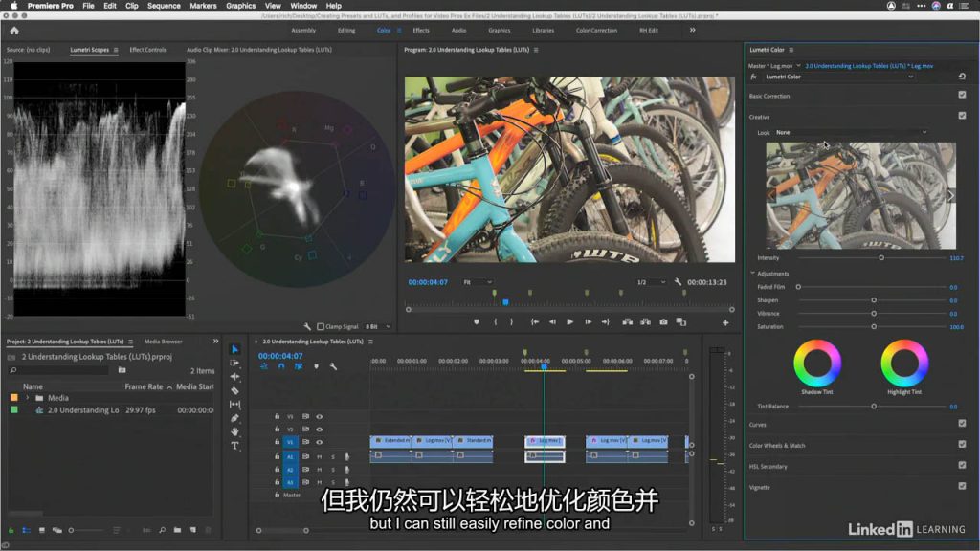Screen dimensions: 980x551
Task: Select the Hand tool
Action: [235, 431]
